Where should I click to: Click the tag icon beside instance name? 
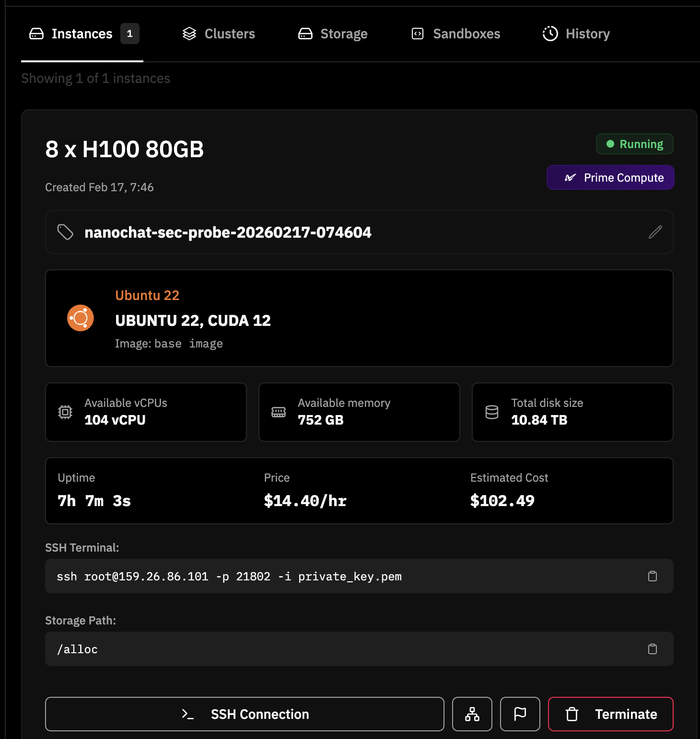[x=65, y=232]
